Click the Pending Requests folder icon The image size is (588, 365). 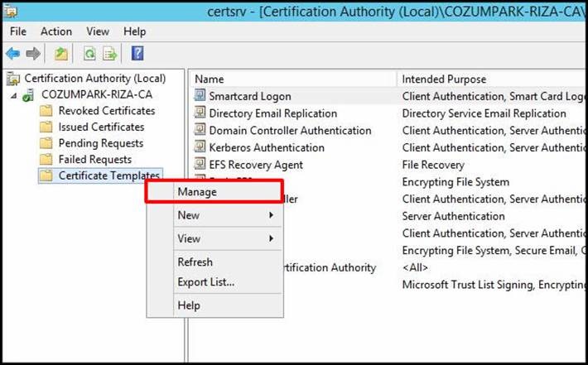pos(46,143)
